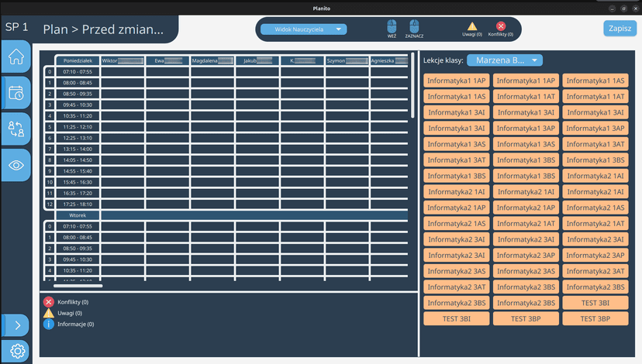Open settings via the gear icon

tap(17, 351)
